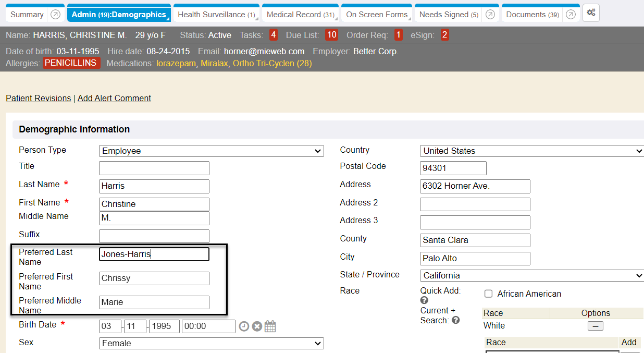The height and width of the screenshot is (353, 644).
Task: Pop out the Documents tab via arrow icon
Action: click(x=571, y=15)
